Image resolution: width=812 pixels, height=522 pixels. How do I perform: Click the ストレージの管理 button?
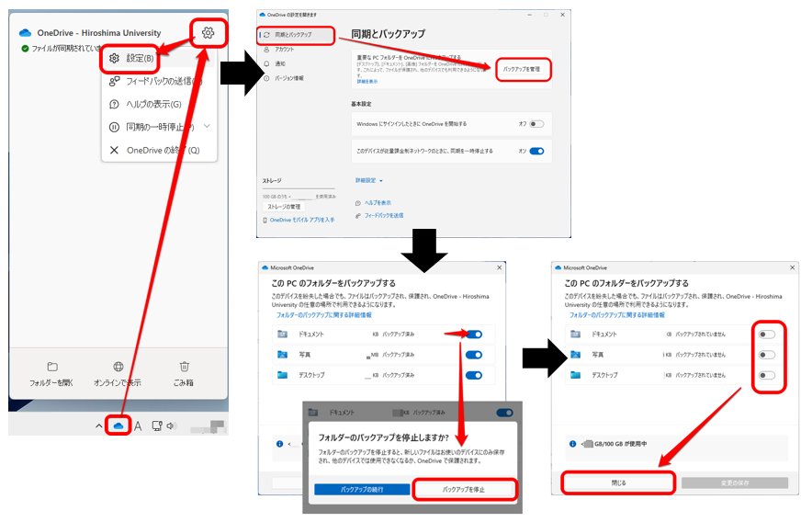(284, 207)
